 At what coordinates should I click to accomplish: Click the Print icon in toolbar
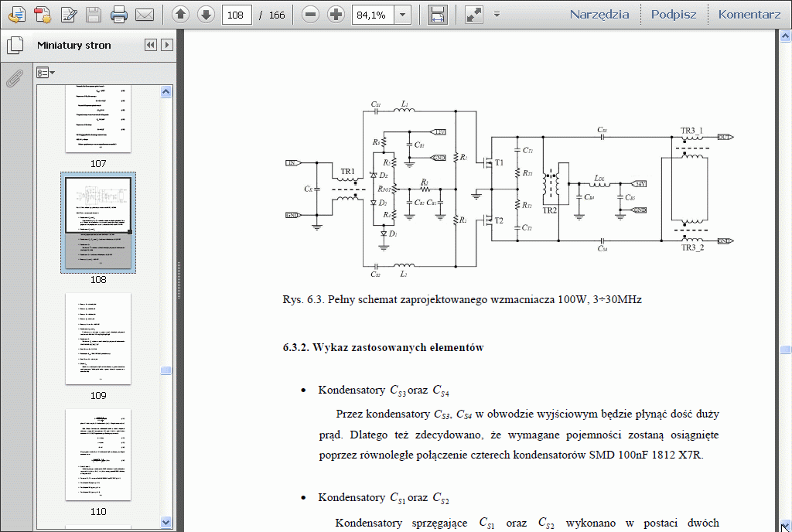(118, 14)
